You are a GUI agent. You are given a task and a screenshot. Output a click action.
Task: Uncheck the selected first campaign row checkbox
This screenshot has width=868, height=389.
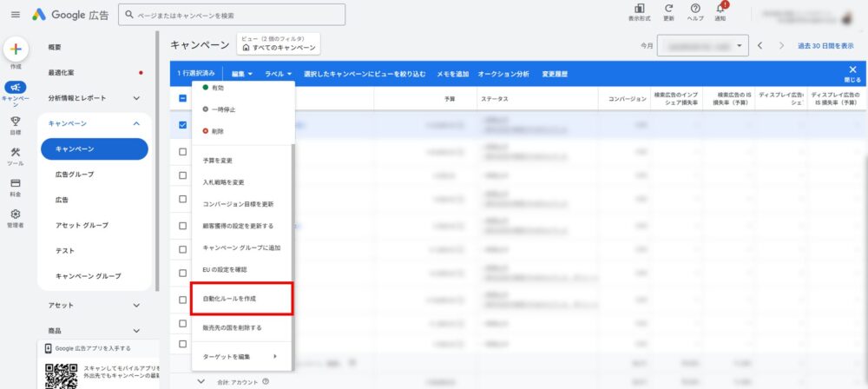click(182, 125)
